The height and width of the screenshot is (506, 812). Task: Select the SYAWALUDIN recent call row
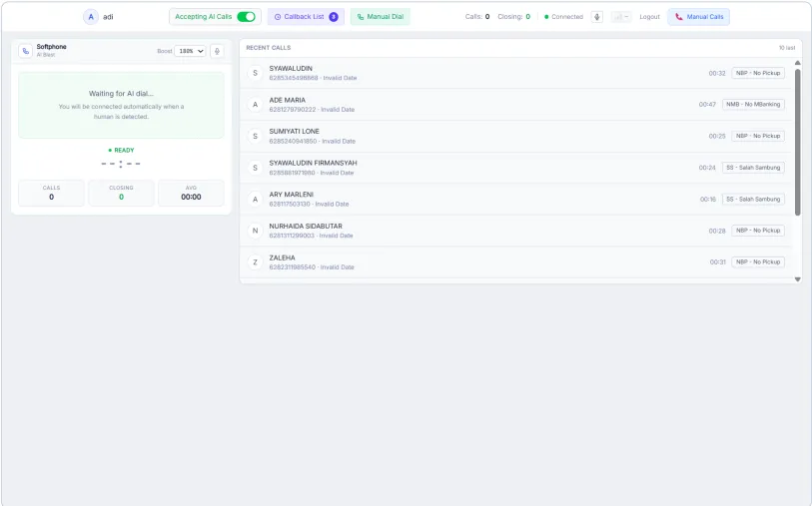[516, 73]
